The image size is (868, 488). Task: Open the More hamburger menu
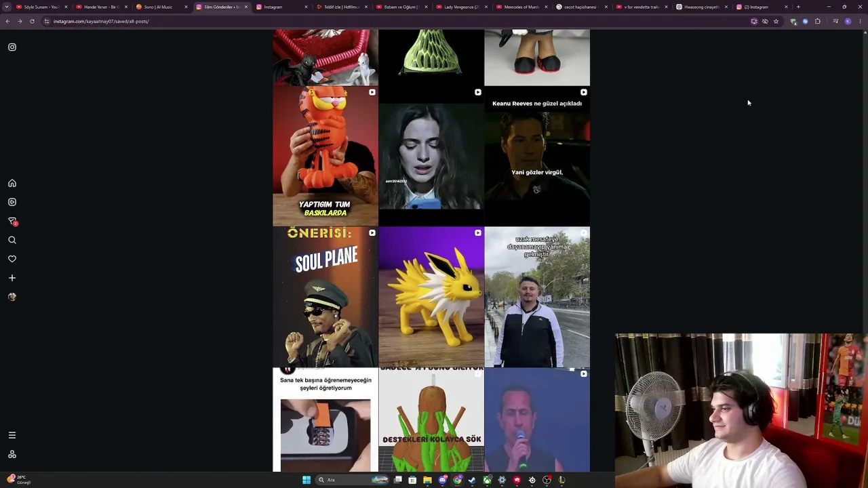pyautogui.click(x=12, y=435)
